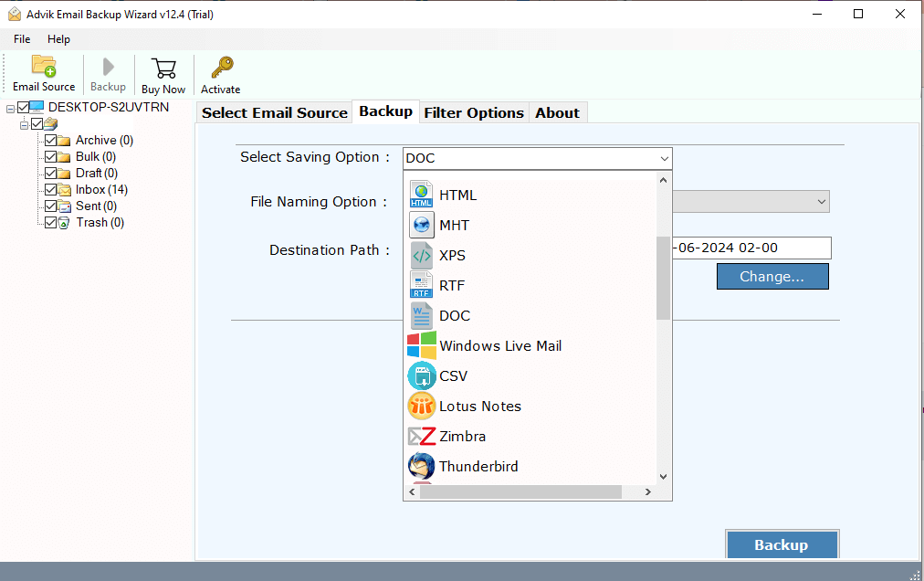Switch to Filter Options tab
The image size is (924, 581).
(x=474, y=112)
